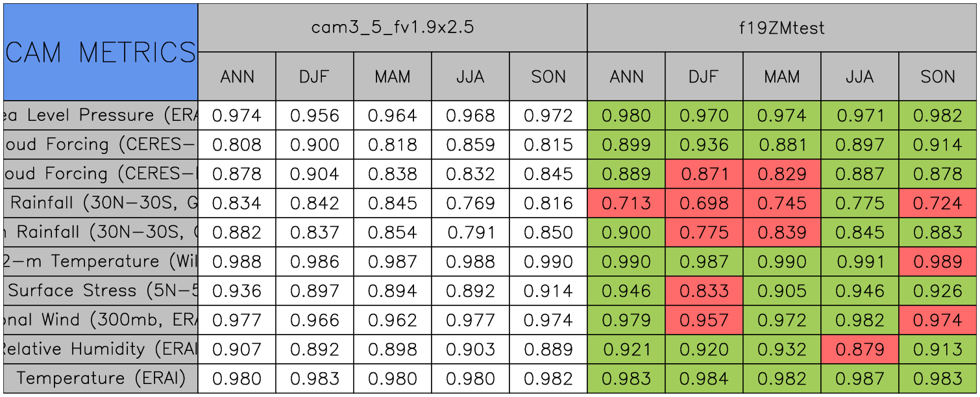Select the 2-m Temperature row label
This screenshot has width=980, height=397.
click(100, 261)
